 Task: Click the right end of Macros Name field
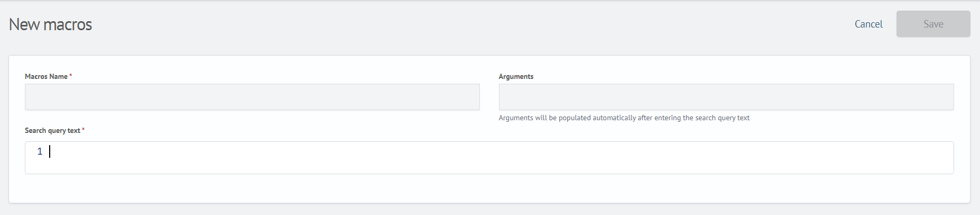click(x=470, y=97)
